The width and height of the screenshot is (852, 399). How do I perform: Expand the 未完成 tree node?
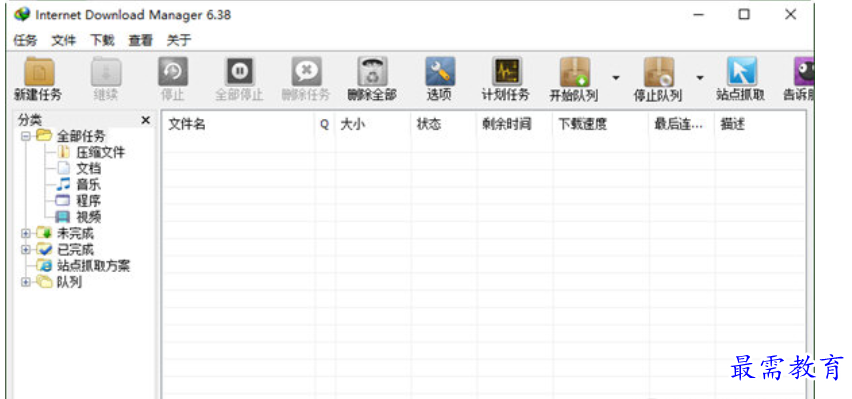(25, 234)
